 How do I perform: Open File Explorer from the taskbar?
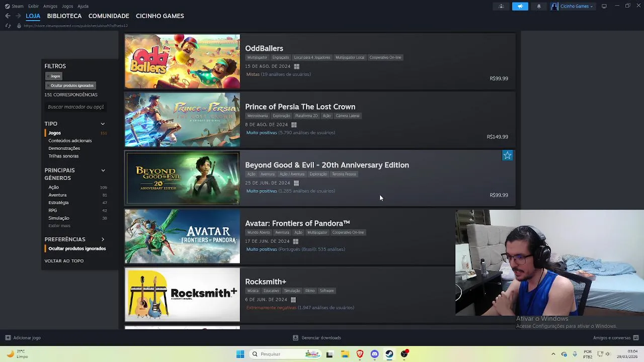click(345, 354)
